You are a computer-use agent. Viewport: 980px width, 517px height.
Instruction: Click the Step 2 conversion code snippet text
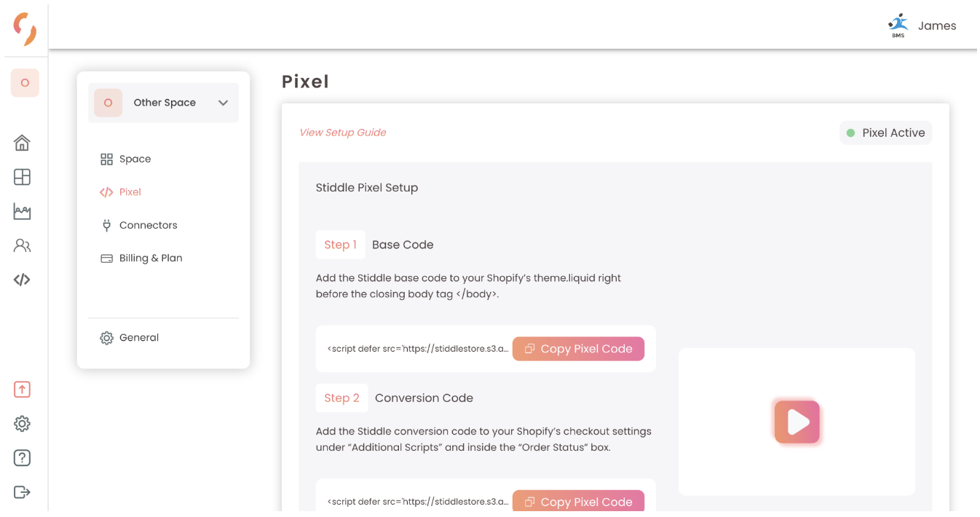click(x=417, y=502)
